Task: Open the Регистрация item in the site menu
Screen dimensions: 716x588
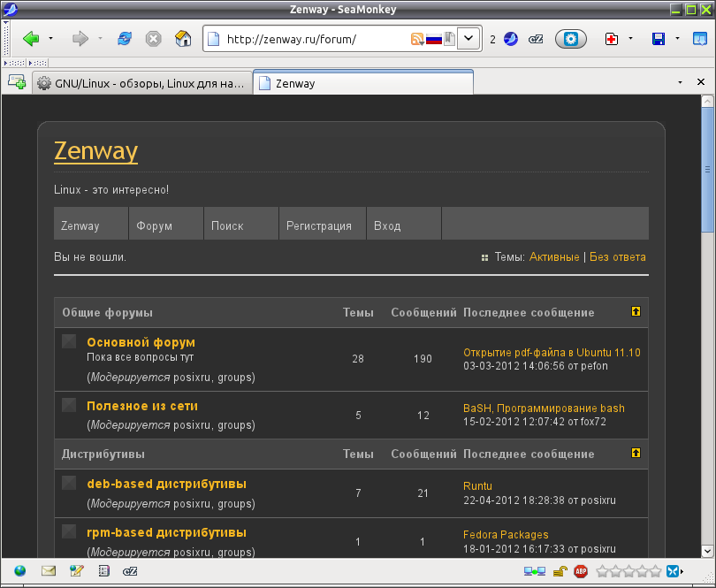Action: coord(323,224)
